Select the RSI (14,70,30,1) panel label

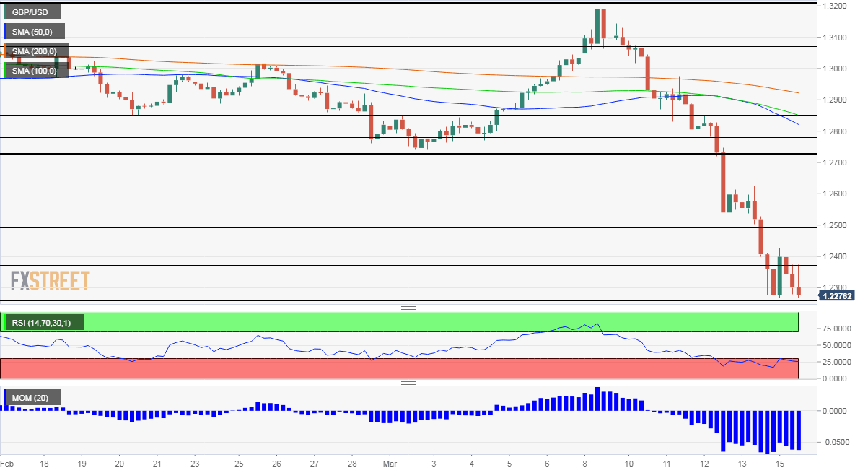[42, 322]
